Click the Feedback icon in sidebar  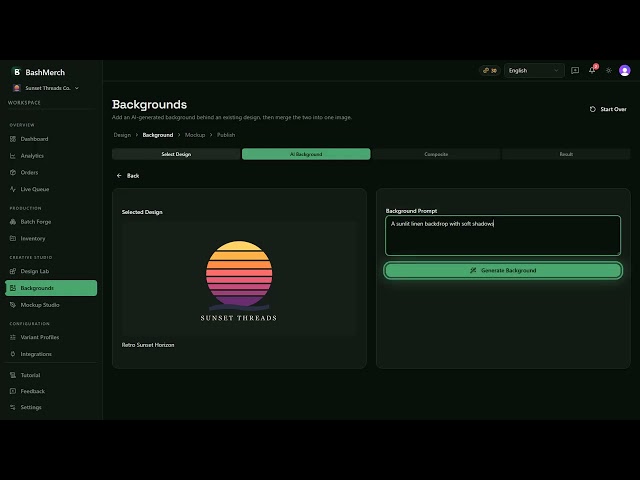coord(13,391)
